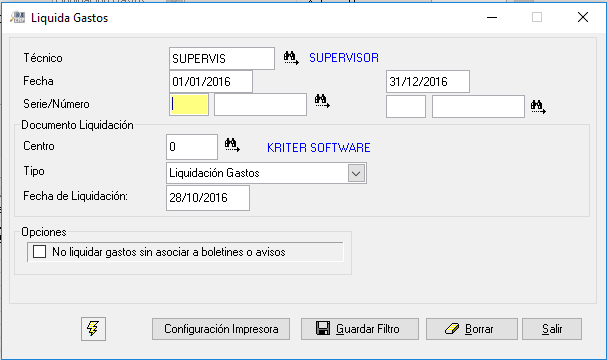
Task: Click Guardar Filtro button
Action: click(x=360, y=329)
